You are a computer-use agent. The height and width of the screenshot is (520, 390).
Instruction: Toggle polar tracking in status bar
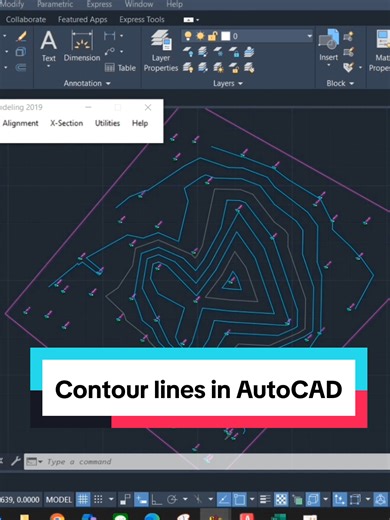[x=172, y=499]
